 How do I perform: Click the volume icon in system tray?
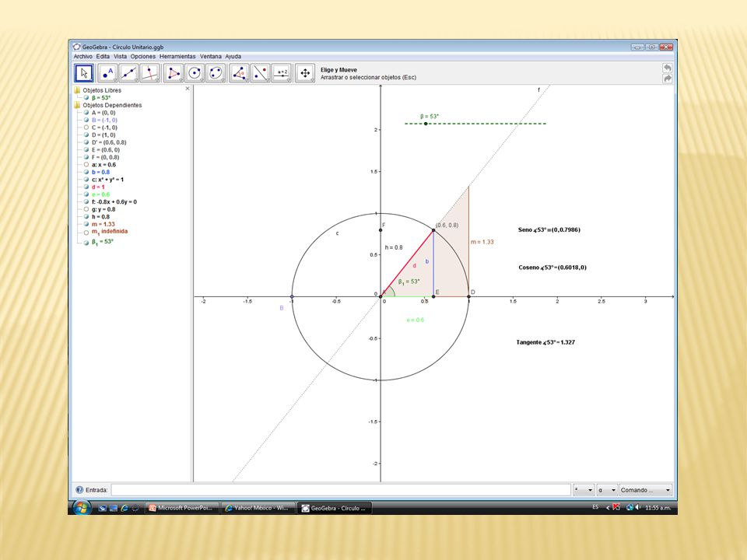pyautogui.click(x=638, y=508)
